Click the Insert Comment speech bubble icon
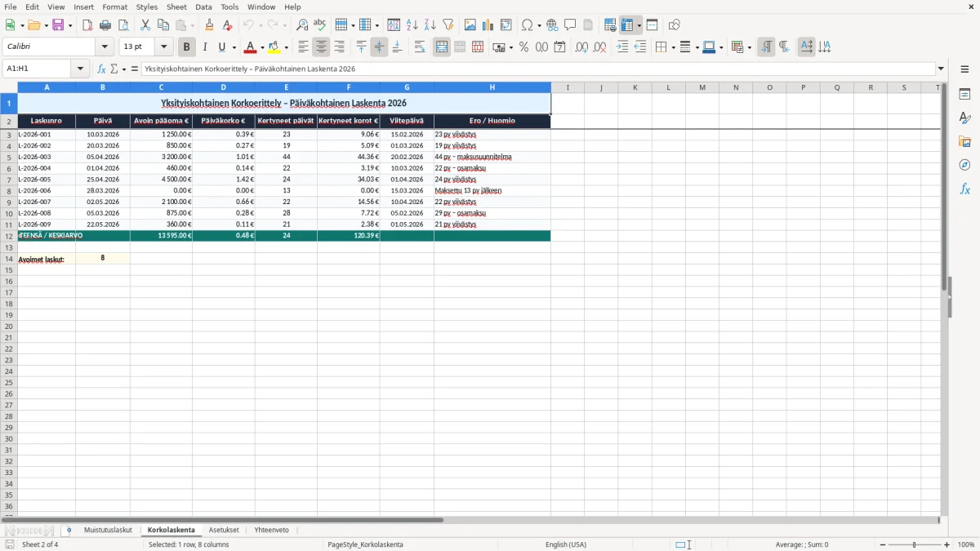The height and width of the screenshot is (551, 980). click(x=571, y=25)
